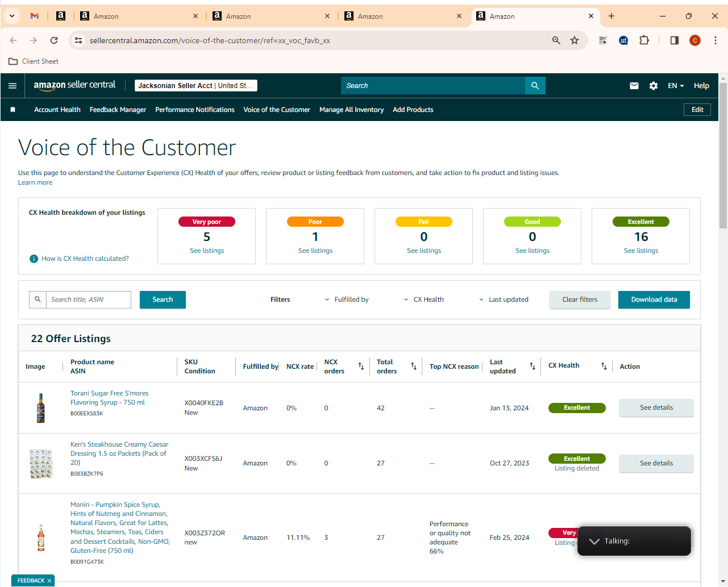
Task: Click the page vertical scrollbar
Action: point(723,156)
